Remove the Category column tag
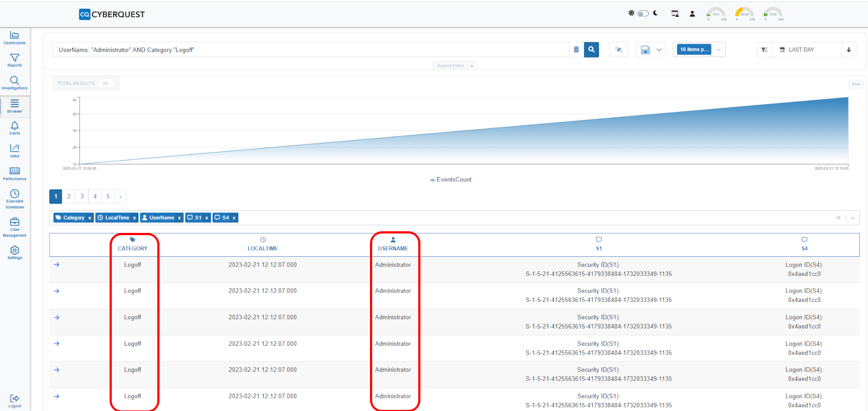This screenshot has width=868, height=411. point(90,218)
